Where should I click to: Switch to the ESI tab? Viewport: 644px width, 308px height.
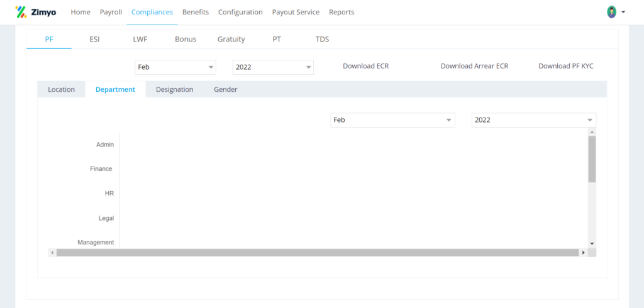coord(94,40)
